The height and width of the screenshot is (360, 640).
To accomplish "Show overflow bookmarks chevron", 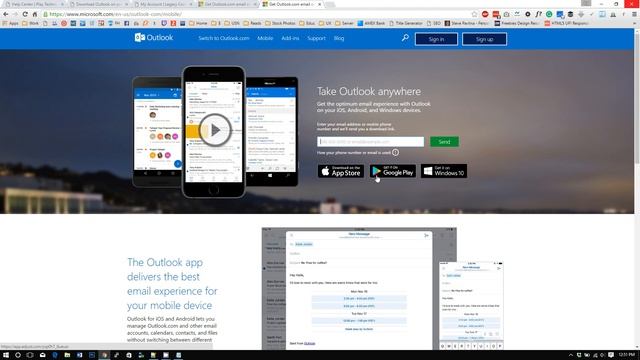I will click(x=635, y=23).
